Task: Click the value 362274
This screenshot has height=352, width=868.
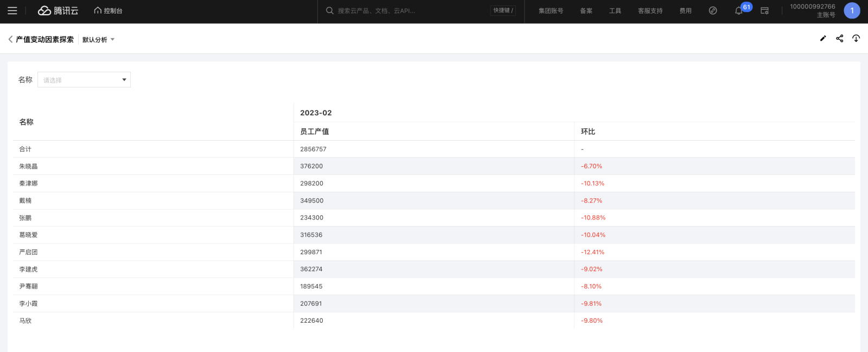Action: tap(311, 269)
